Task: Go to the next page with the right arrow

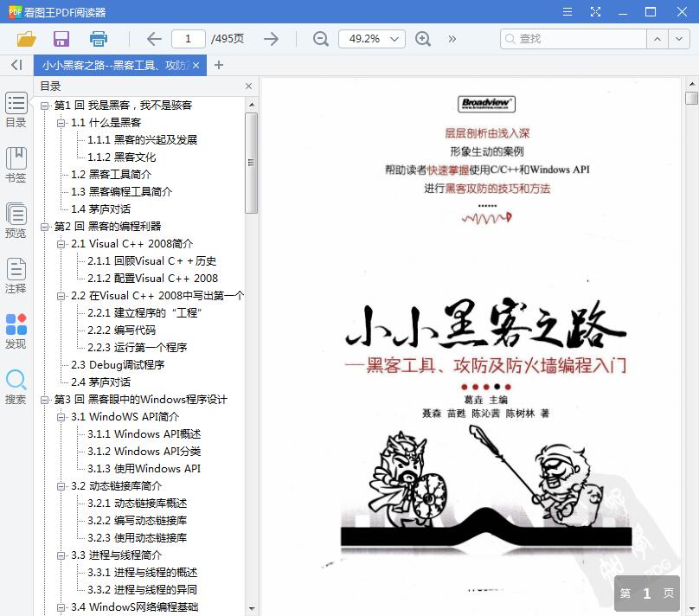Action: tap(271, 38)
